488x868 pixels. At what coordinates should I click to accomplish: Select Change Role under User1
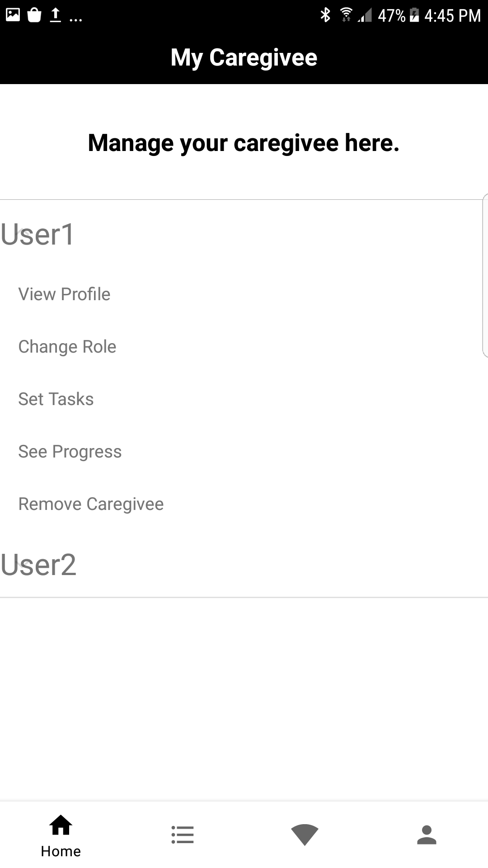click(67, 346)
